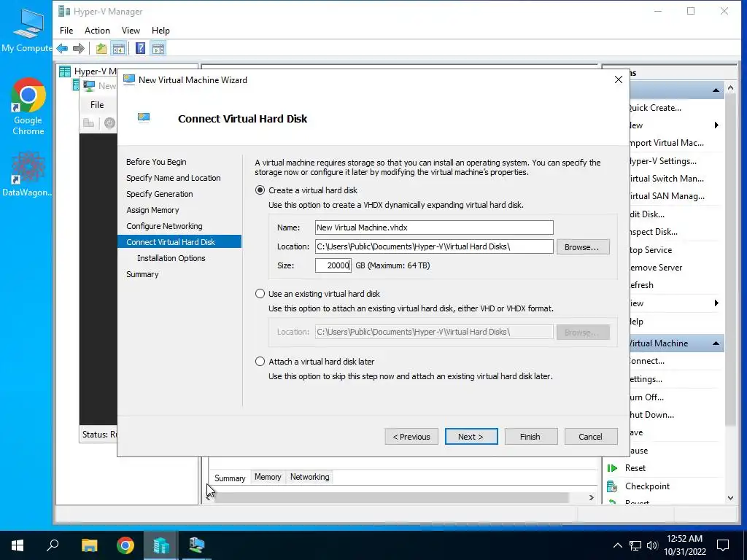Viewport: 747px width, 560px height.
Task: Collapse the top Actions section header arrow
Action: (x=716, y=90)
